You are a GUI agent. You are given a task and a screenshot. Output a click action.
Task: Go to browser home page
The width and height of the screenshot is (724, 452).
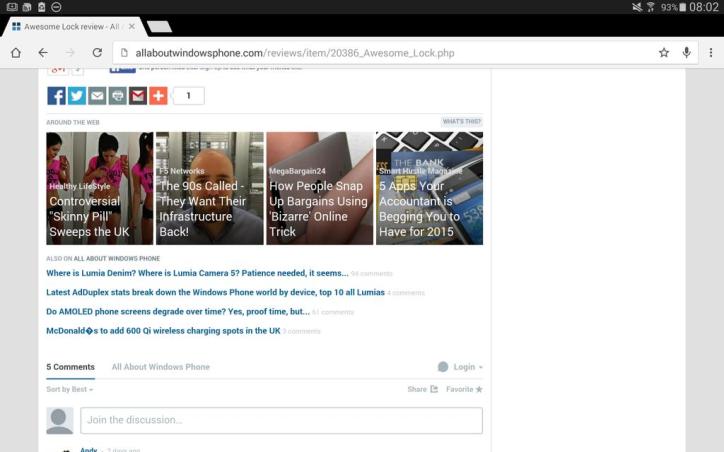pyautogui.click(x=16, y=52)
